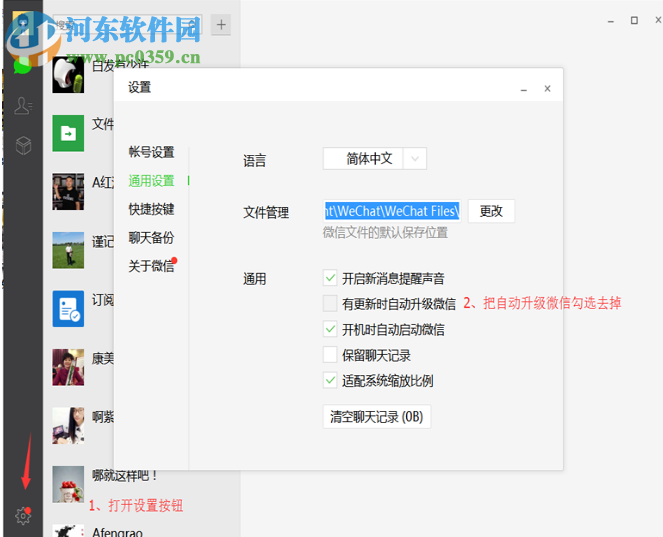Viewport: 663px width, 537px height.
Task: Open the contacts icon in the sidebar
Action: pyautogui.click(x=23, y=106)
